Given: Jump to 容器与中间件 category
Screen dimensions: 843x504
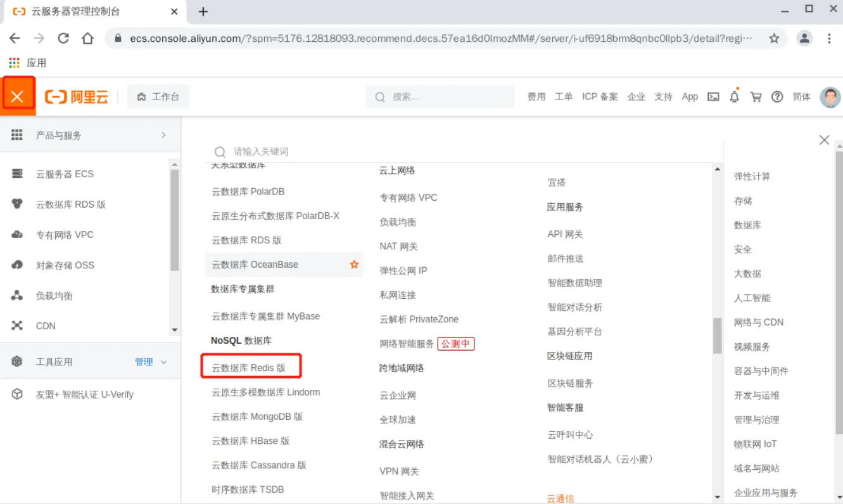Looking at the screenshot, I should click(x=761, y=371).
